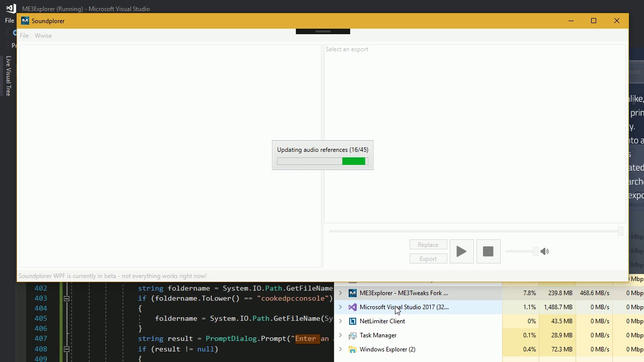Open Visual Studio File menu
Screen dimensions: 644x362
click(10, 21)
